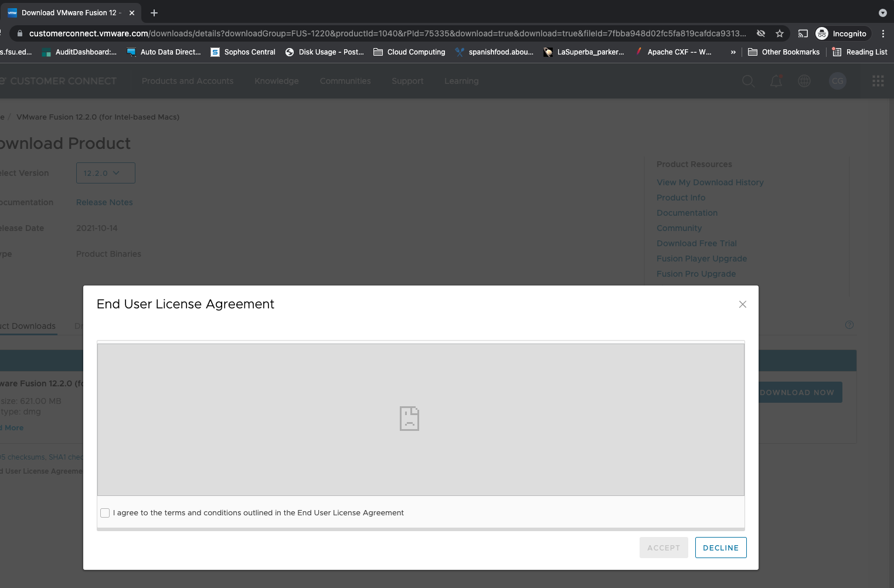
Task: Click the site lock icon in address bar
Action: 20,33
